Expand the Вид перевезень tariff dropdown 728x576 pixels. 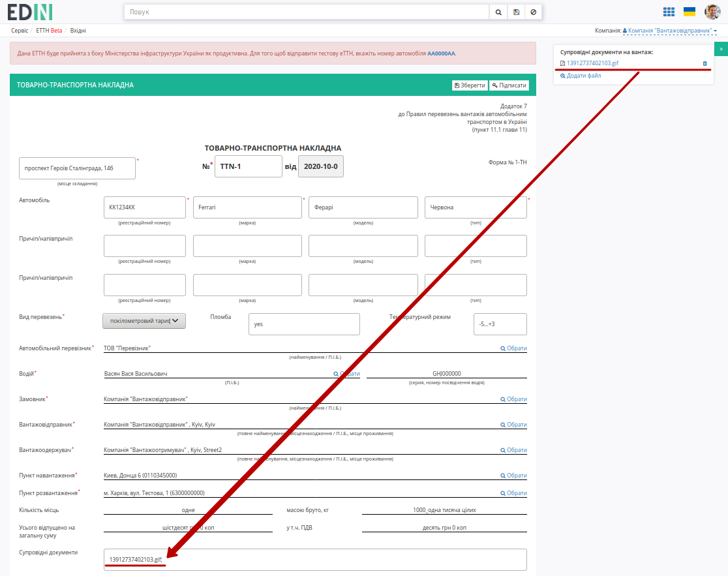(144, 321)
